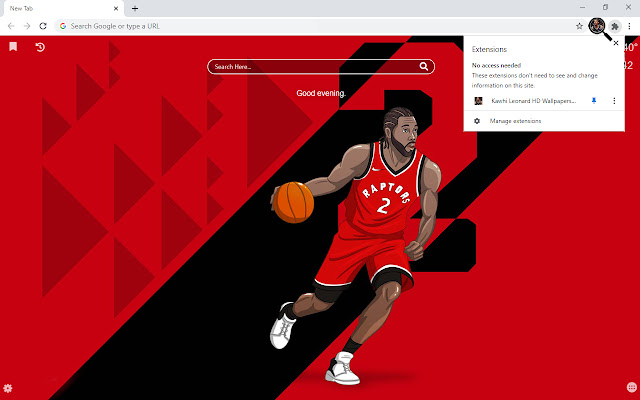
Task: Open bookmarks icon on new tab page
Action: pos(13,47)
